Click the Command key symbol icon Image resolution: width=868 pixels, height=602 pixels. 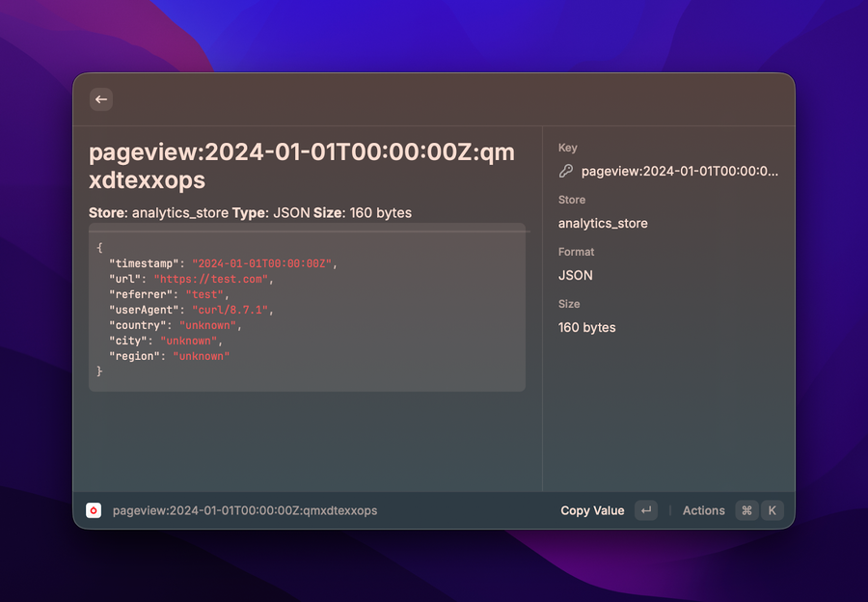pos(746,510)
